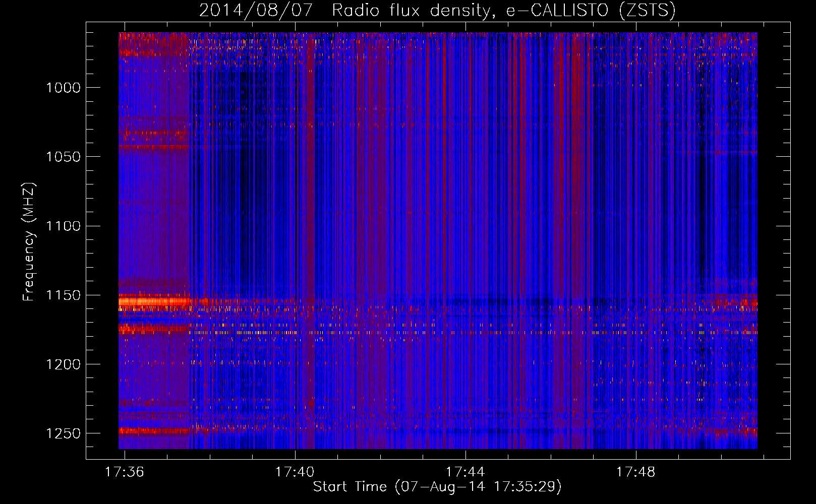Click the 17:44 time tick label
Viewport: 816px width, 504px height.
(x=465, y=472)
